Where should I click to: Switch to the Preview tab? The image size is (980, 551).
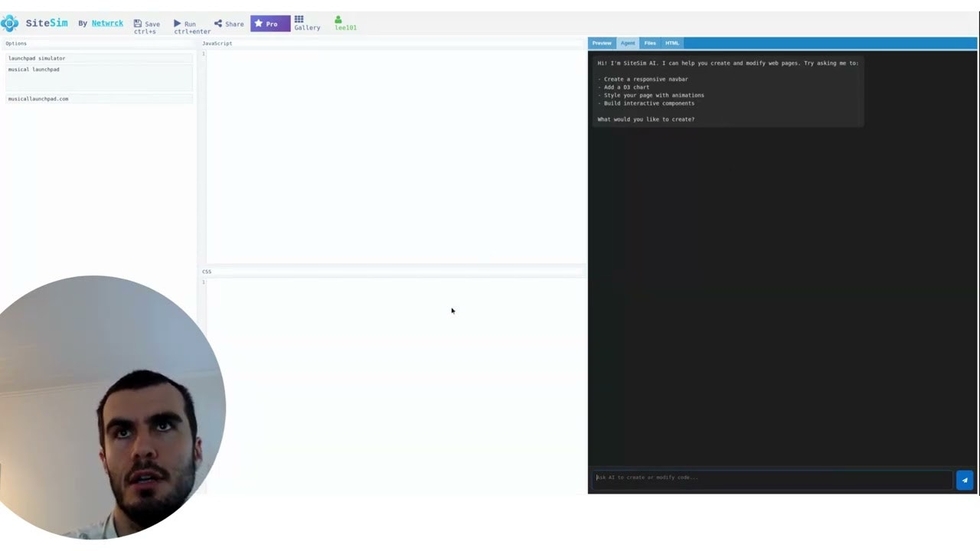[x=602, y=43]
